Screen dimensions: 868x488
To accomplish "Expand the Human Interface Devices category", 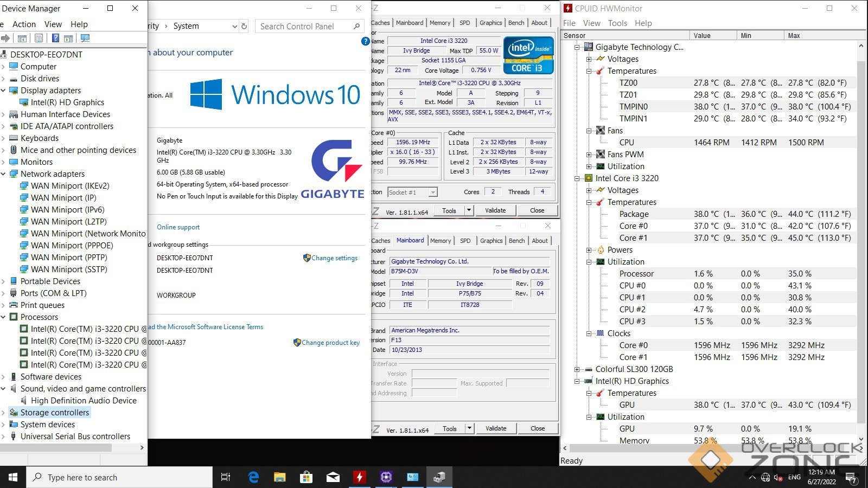I will 3,114.
